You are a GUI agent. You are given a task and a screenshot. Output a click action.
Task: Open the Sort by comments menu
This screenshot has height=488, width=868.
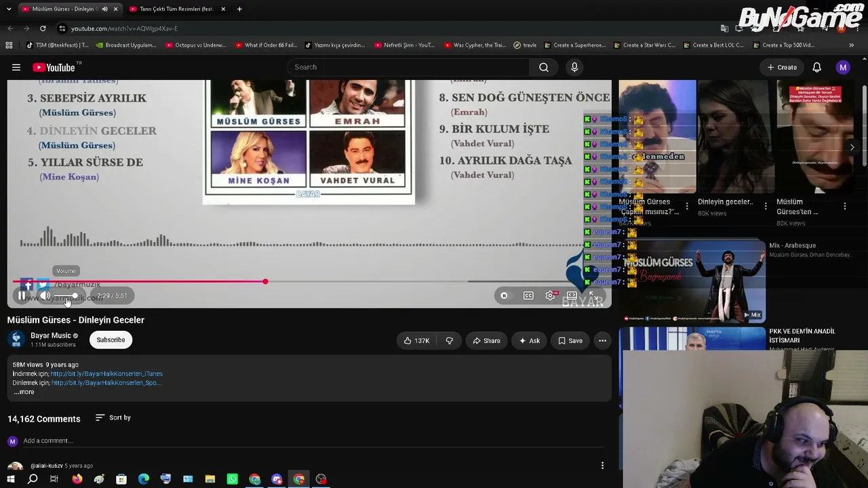pyautogui.click(x=113, y=418)
